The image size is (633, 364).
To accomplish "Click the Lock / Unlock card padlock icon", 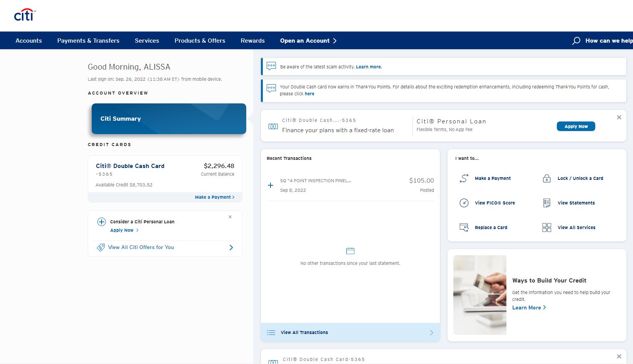I will [547, 178].
